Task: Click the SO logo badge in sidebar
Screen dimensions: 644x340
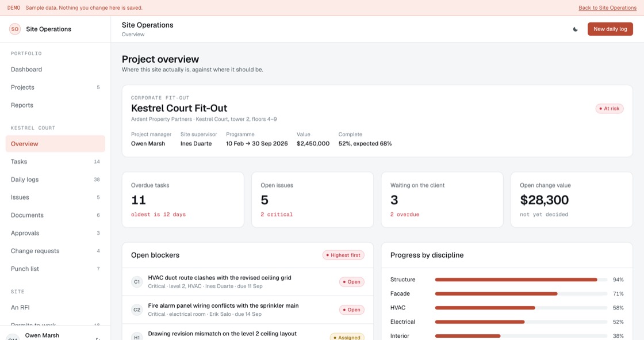Action: click(x=15, y=29)
